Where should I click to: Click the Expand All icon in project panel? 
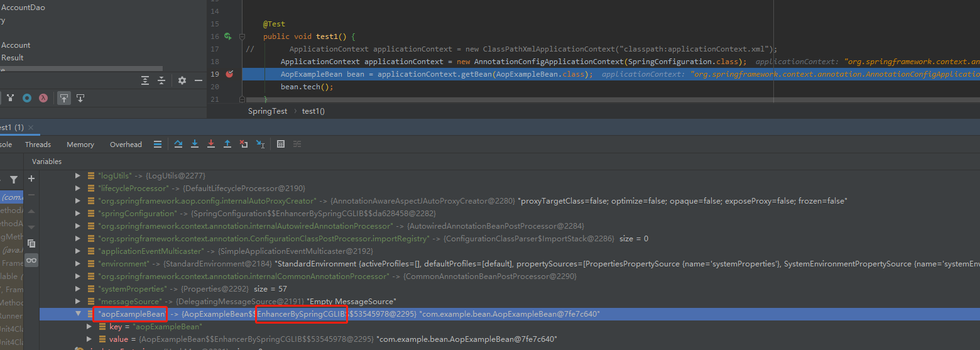145,80
